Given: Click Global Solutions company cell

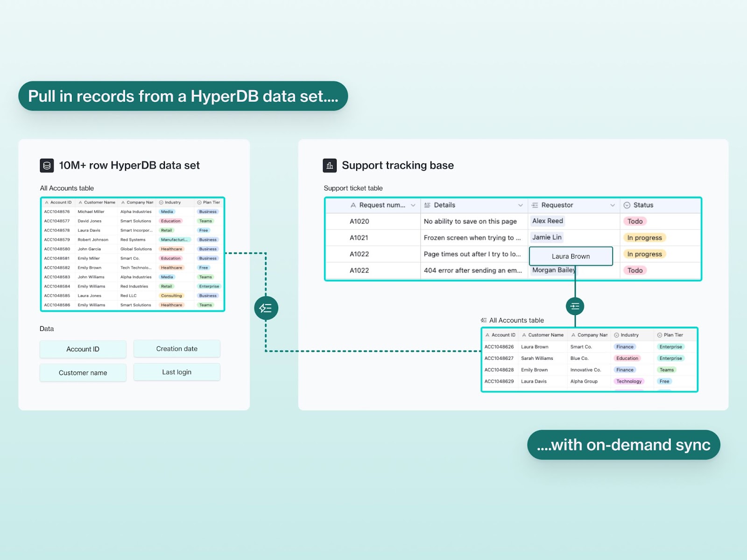Looking at the screenshot, I should pyautogui.click(x=136, y=249).
